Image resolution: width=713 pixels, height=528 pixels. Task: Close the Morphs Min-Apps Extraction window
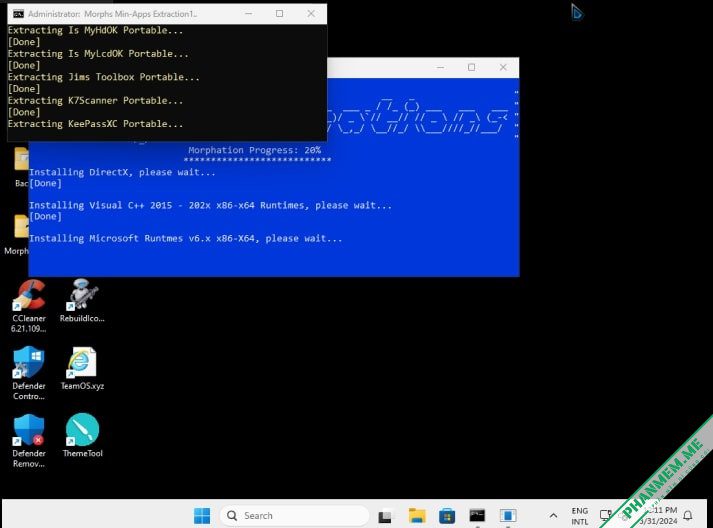click(x=311, y=14)
